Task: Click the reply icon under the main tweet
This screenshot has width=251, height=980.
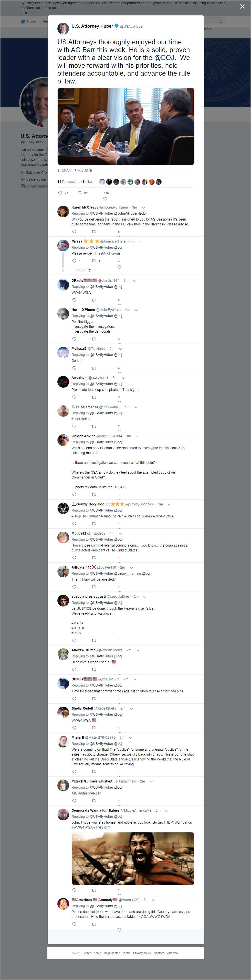Action: [x=60, y=193]
